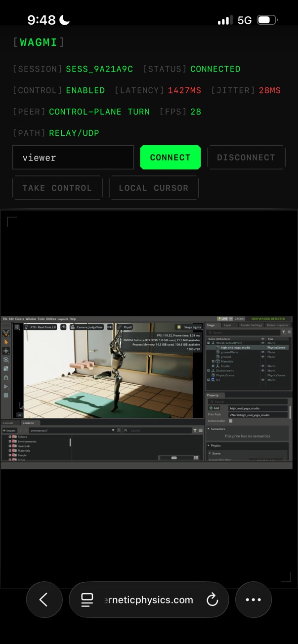
Task: Open the File menu in Isaac Sim
Action: point(5,319)
